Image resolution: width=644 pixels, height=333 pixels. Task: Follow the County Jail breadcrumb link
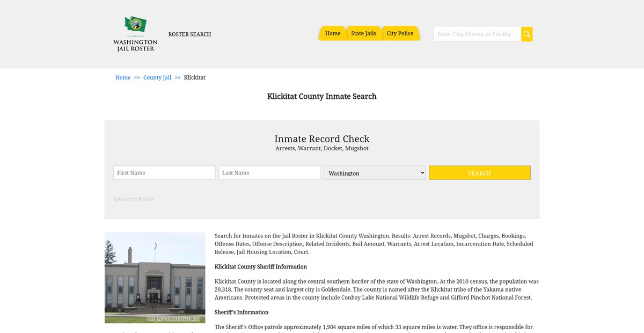point(157,77)
